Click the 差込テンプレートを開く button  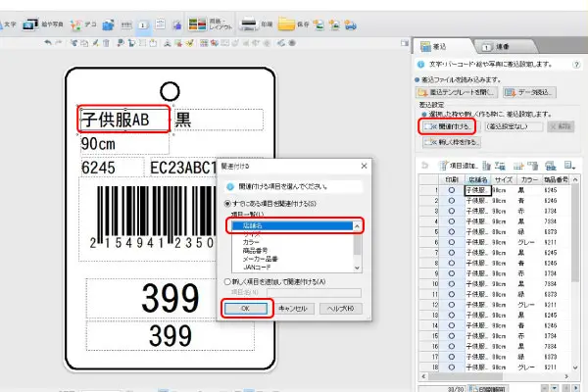coord(457,92)
